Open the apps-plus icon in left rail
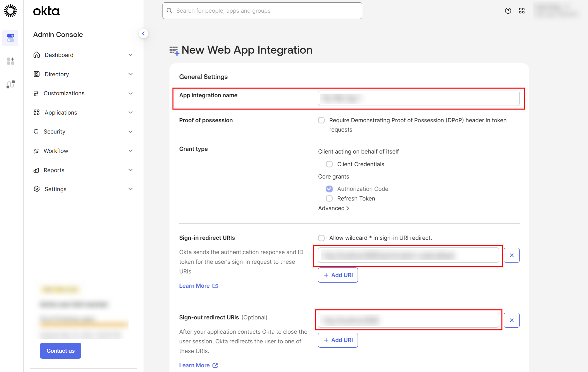This screenshot has height=372, width=588. click(11, 61)
